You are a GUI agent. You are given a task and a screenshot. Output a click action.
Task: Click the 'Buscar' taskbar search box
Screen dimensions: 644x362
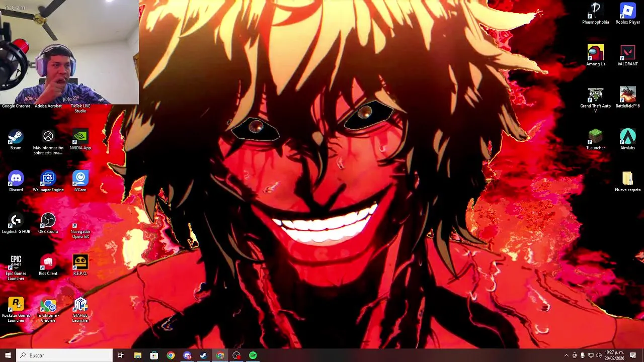point(64,355)
